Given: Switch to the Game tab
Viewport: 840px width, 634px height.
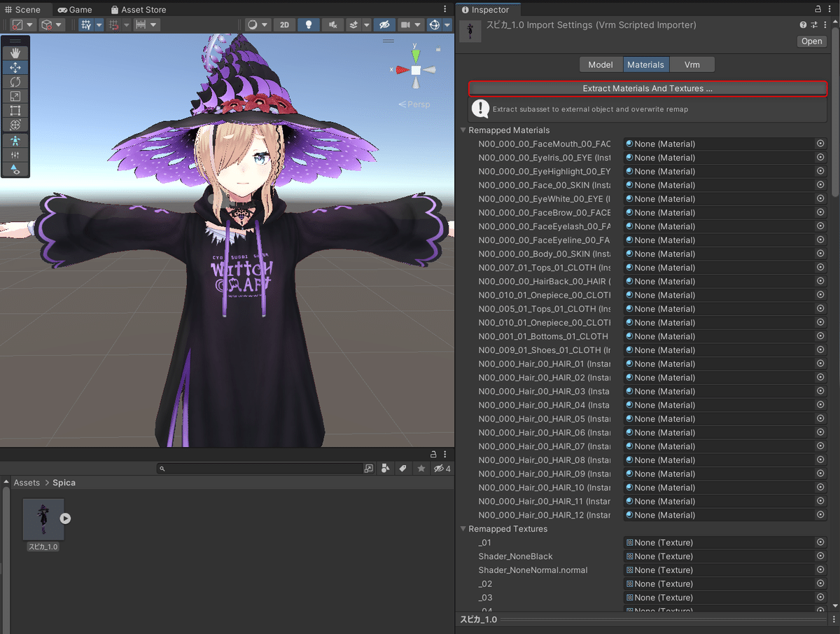Looking at the screenshot, I should point(75,9).
